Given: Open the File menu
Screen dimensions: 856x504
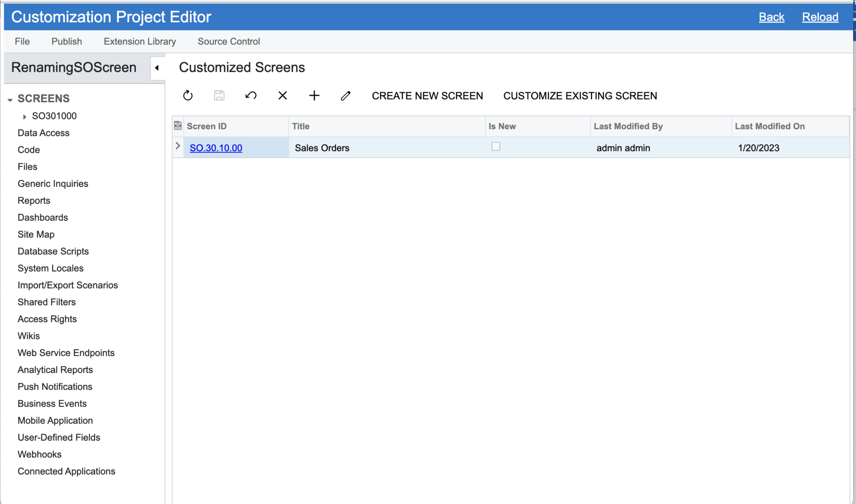Looking at the screenshot, I should click(x=22, y=41).
